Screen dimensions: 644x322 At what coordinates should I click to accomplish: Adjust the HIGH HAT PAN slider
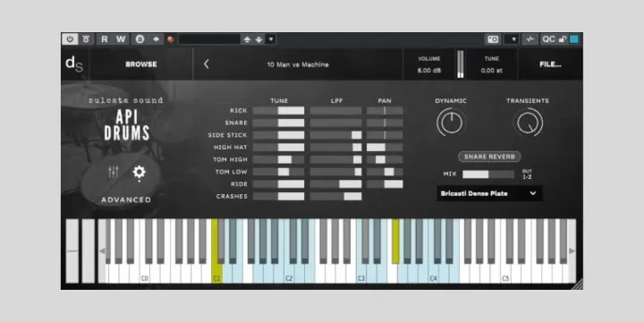[x=385, y=147]
